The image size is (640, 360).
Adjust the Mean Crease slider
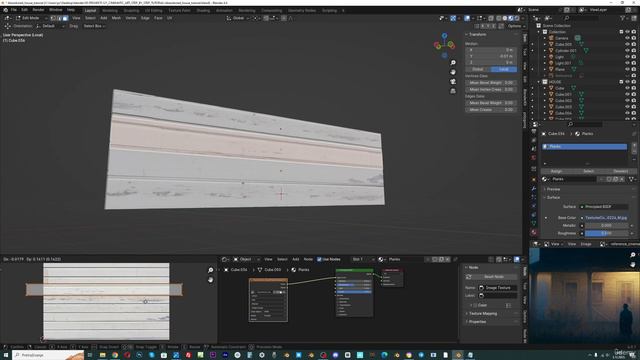tap(491, 109)
